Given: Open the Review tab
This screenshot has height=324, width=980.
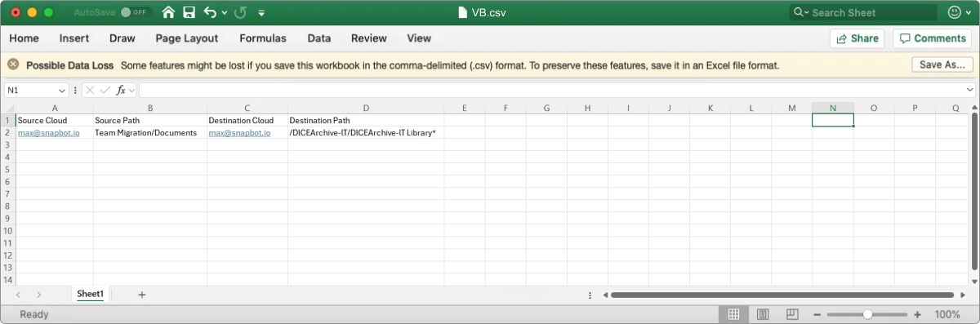Looking at the screenshot, I should [369, 38].
